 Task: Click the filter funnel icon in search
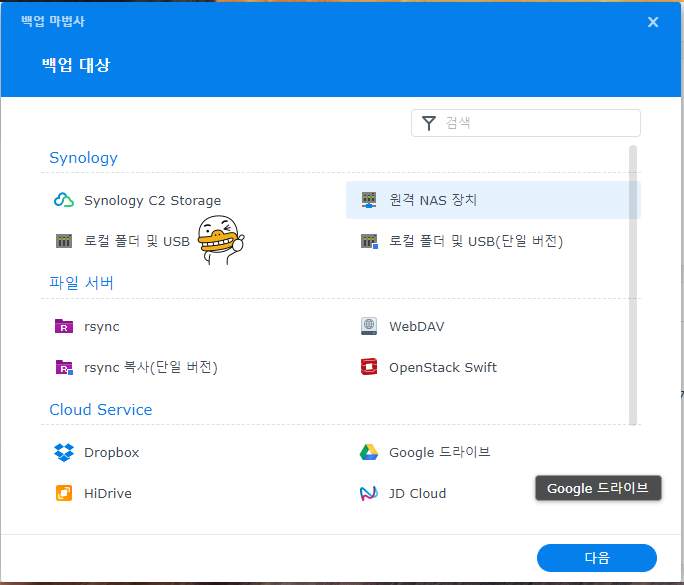[429, 123]
